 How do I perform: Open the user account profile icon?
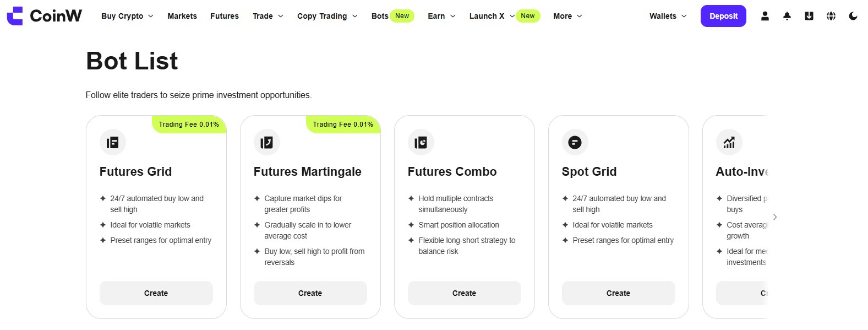(765, 16)
